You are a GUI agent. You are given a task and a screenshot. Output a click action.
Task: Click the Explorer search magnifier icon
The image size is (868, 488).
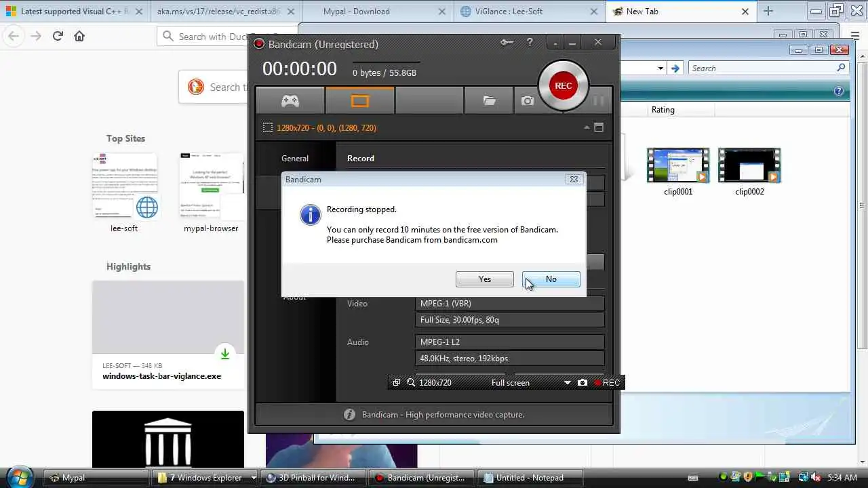[x=841, y=68]
